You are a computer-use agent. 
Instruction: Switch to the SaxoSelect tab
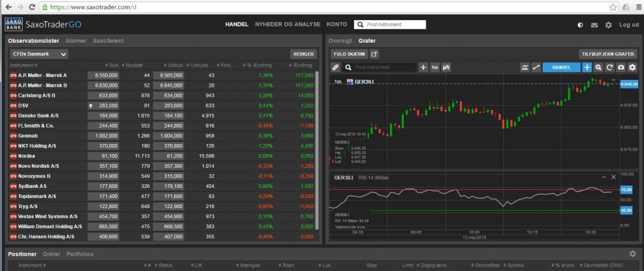tap(108, 41)
